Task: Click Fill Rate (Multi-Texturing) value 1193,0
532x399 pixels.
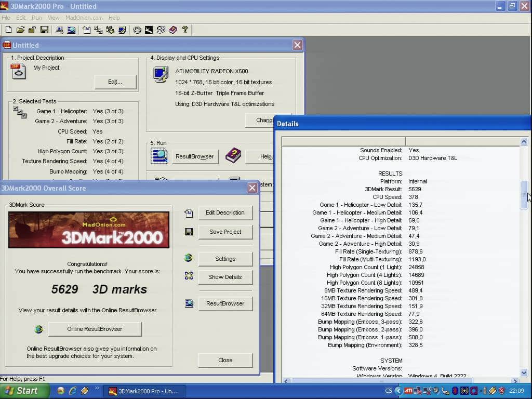Action: tap(417, 260)
